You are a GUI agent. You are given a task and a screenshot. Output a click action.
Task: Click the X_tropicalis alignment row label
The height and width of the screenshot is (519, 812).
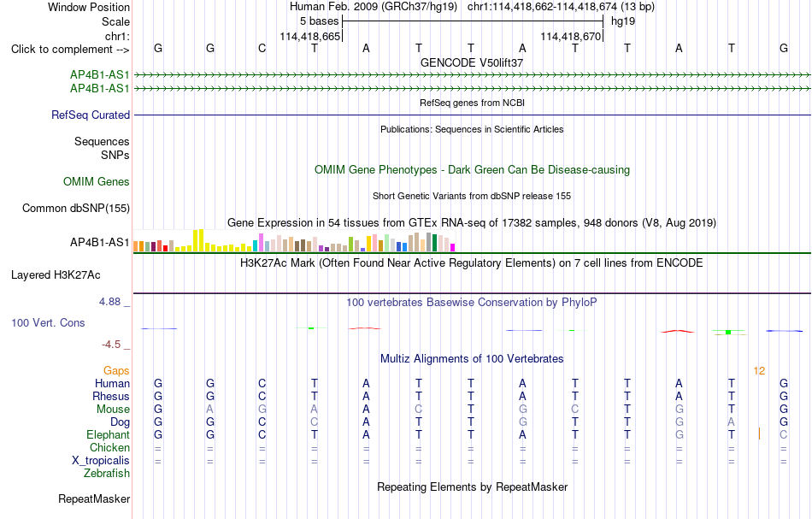101,461
